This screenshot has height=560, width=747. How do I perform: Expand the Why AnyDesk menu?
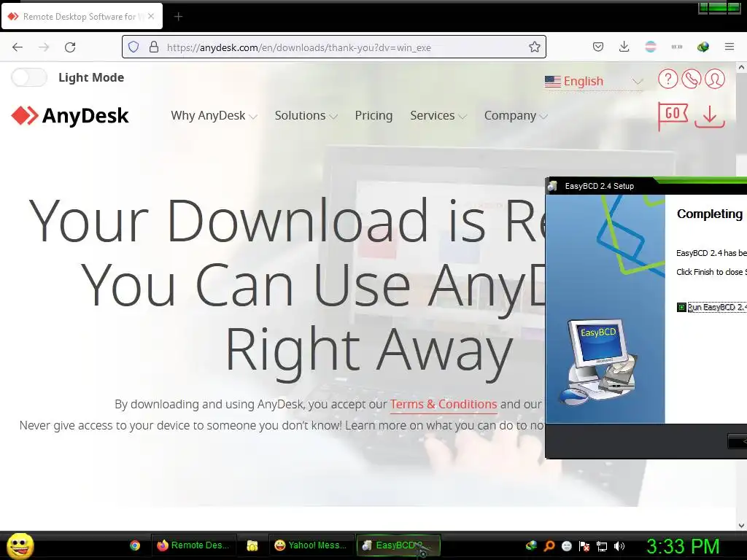pos(214,115)
